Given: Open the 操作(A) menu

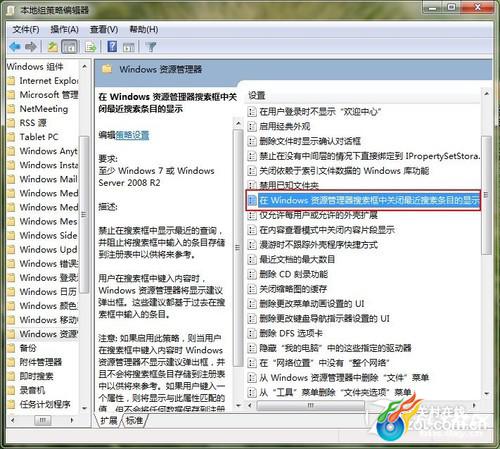Looking at the screenshot, I should [x=64, y=30].
